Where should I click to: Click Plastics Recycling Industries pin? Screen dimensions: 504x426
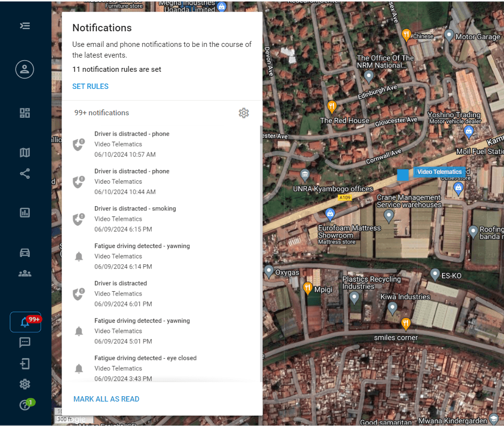coord(354,298)
